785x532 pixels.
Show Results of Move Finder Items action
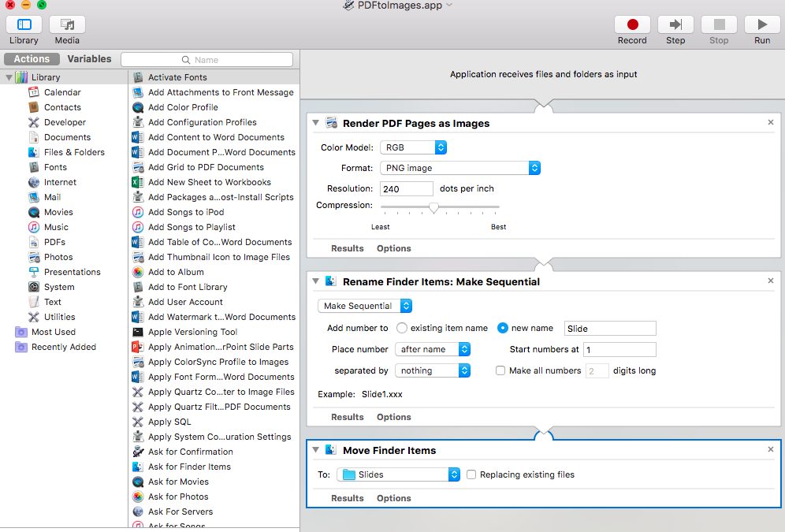(x=347, y=498)
